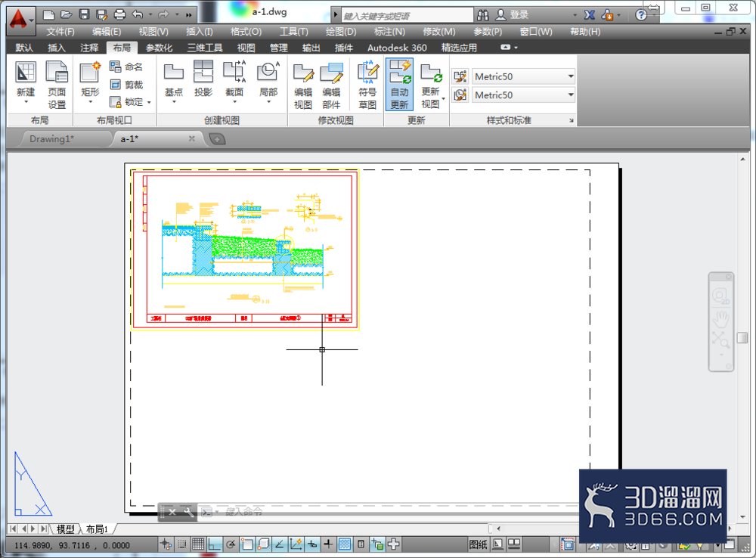Screen dimensions: 756x558
Task: Toggle object snap in status bar
Action: point(247,544)
